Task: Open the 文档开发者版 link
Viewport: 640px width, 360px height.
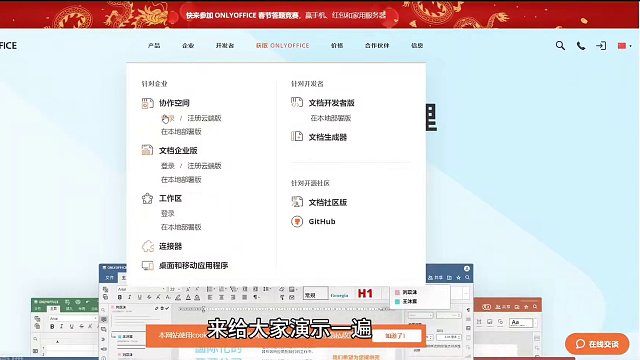Action: coord(331,103)
